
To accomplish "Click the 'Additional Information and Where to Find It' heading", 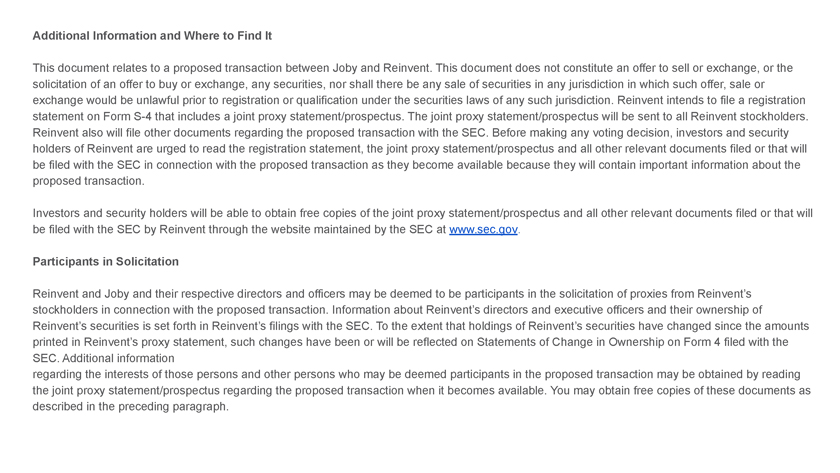I will pos(152,36).
